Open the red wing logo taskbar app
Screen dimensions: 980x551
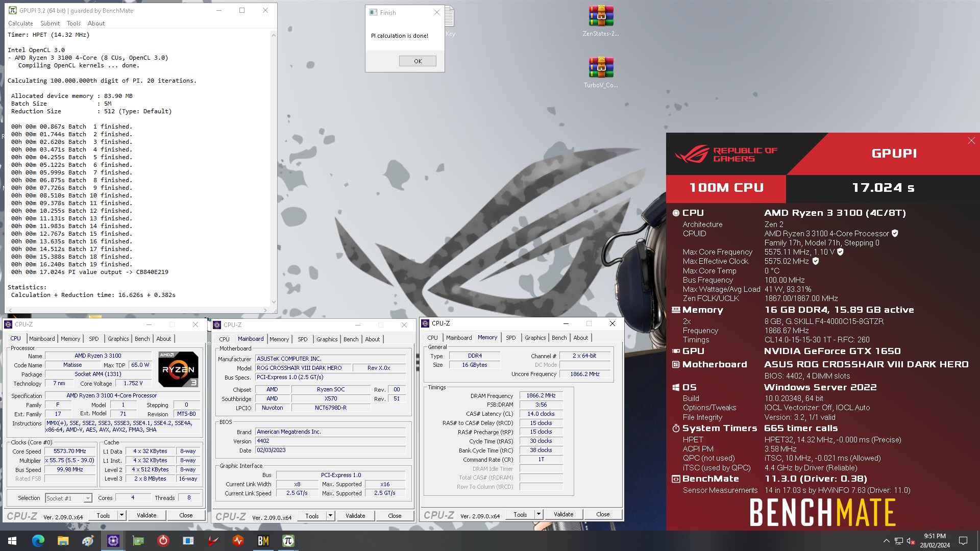coord(213,541)
